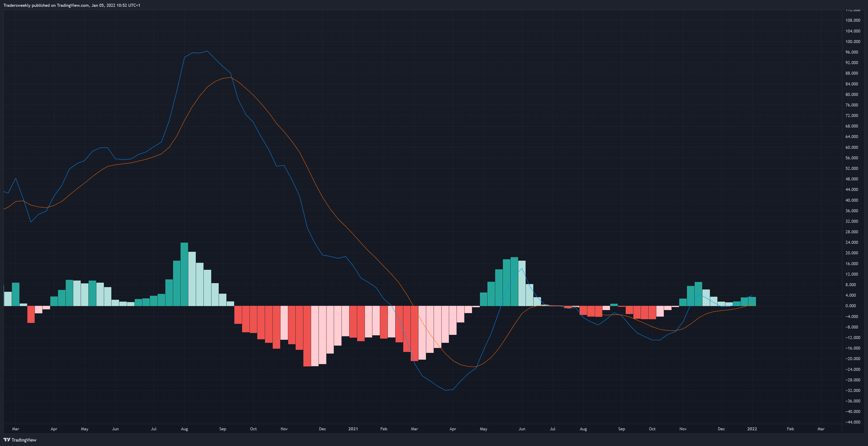Click the 104.000 price axis label
Image resolution: width=868 pixels, height=446 pixels.
pyautogui.click(x=853, y=31)
